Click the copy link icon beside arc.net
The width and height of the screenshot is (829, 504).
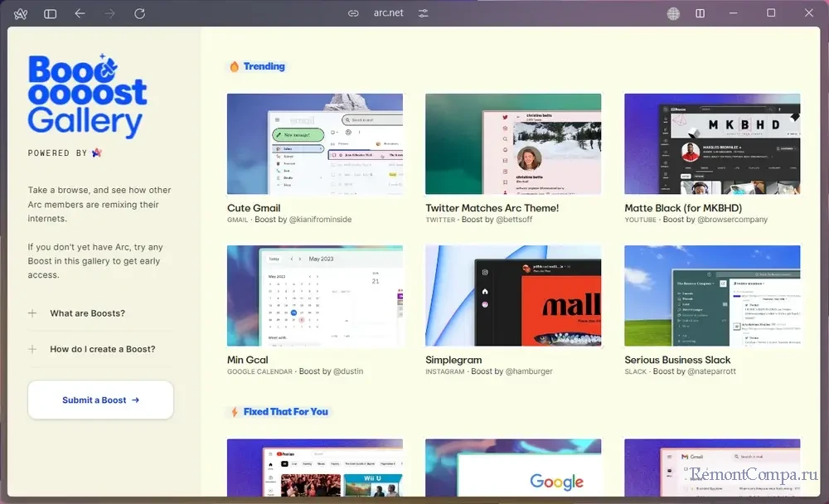click(x=353, y=14)
